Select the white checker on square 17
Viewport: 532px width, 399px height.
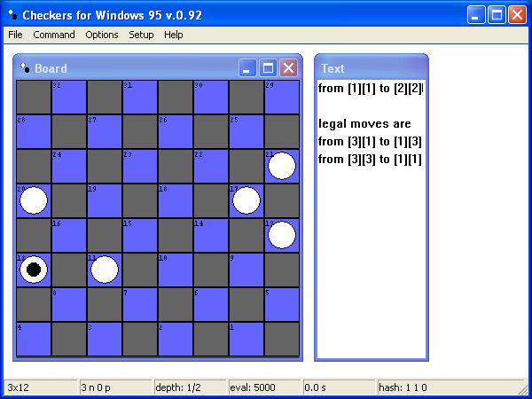246,200
